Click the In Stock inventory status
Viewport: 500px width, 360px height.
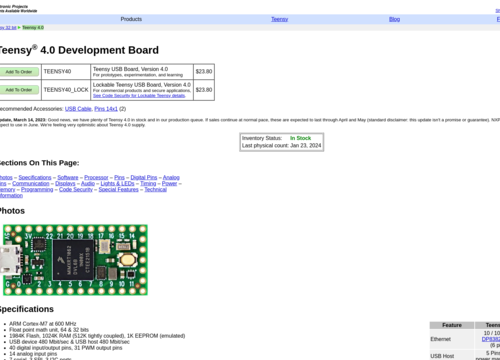[x=300, y=138]
